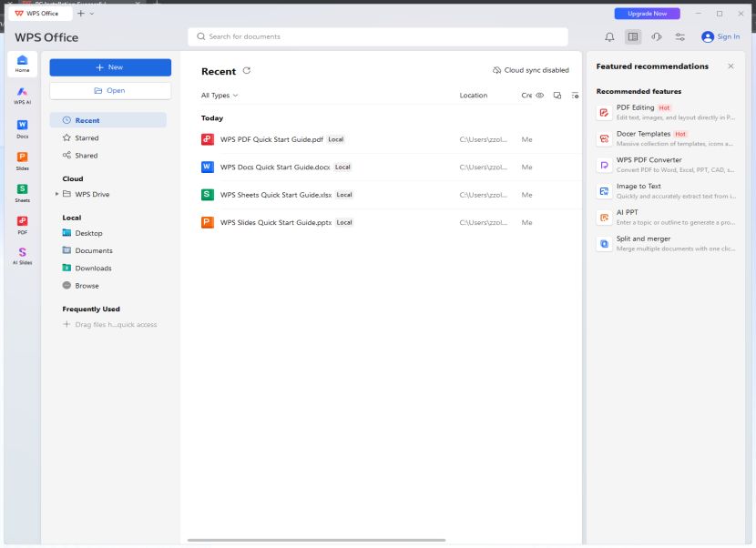Open the Home section in the sidebar
Image resolution: width=756 pixels, height=548 pixels.
(22, 64)
